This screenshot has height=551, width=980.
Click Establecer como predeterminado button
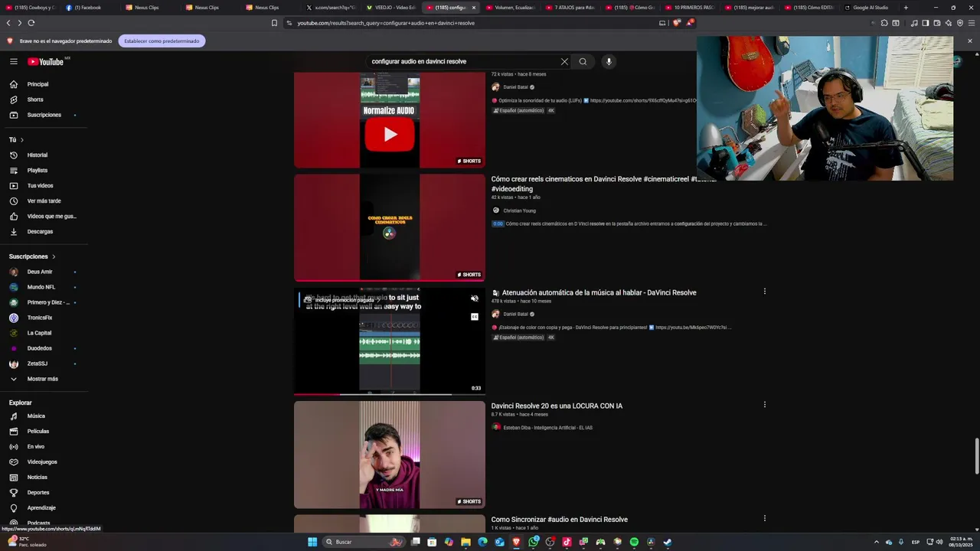[x=162, y=41]
